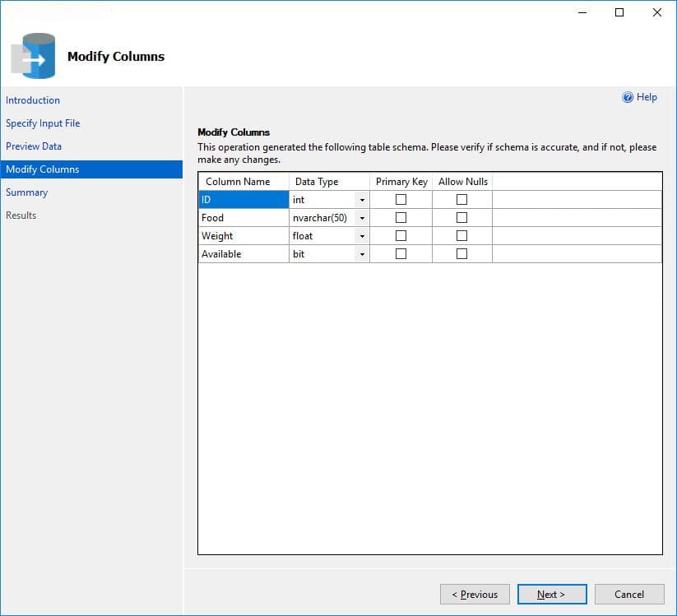The image size is (677, 616).
Task: Select the Weight column name cell
Action: 243,236
